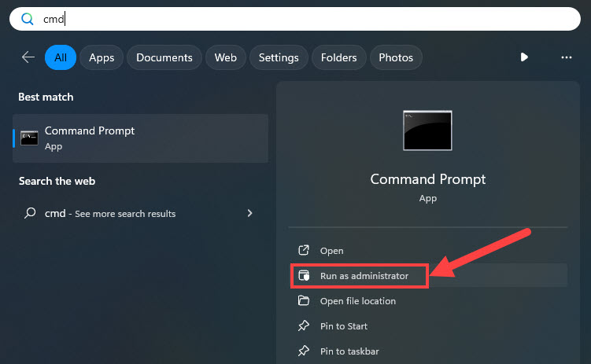Select Command Prompt best match result
The height and width of the screenshot is (364, 591).
pyautogui.click(x=140, y=138)
